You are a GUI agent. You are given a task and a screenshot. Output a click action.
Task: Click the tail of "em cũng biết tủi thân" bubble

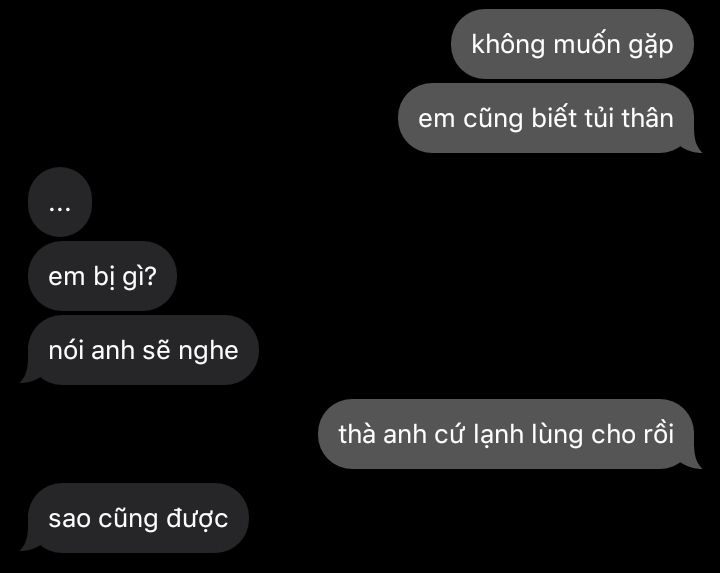pyautogui.click(x=693, y=146)
